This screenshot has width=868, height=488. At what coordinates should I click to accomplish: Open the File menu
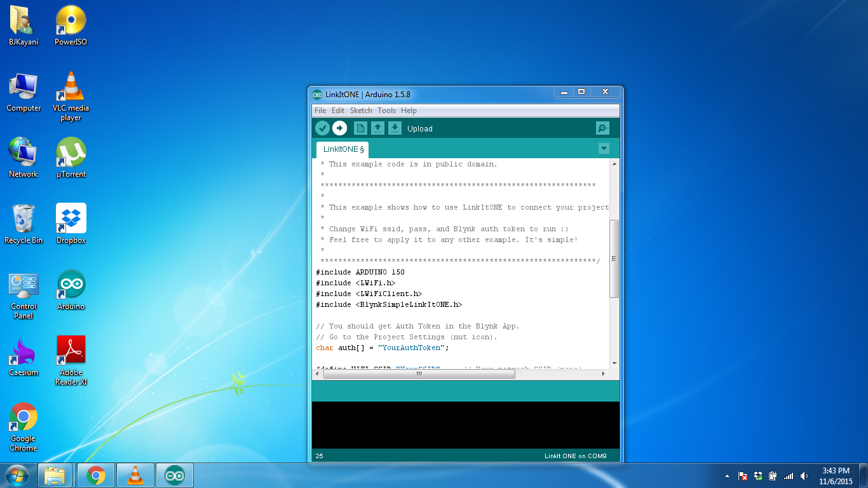point(320,111)
